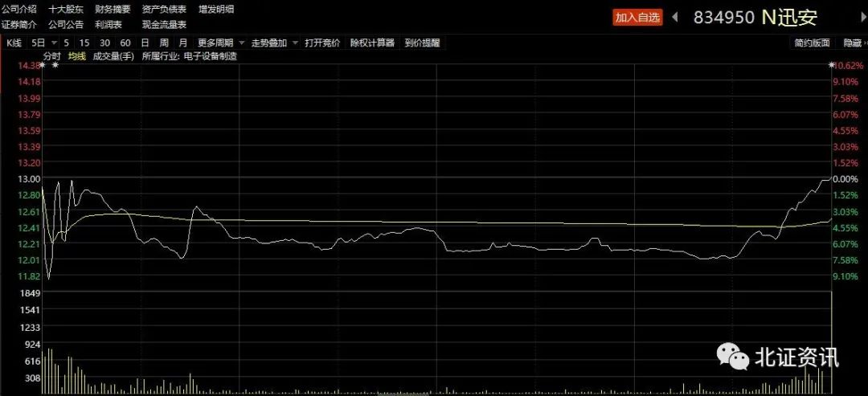Open the 公司介绍 page

click(18, 9)
